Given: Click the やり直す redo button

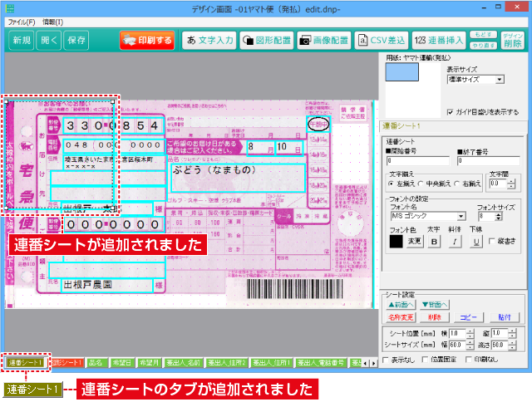Looking at the screenshot, I should 483,46.
